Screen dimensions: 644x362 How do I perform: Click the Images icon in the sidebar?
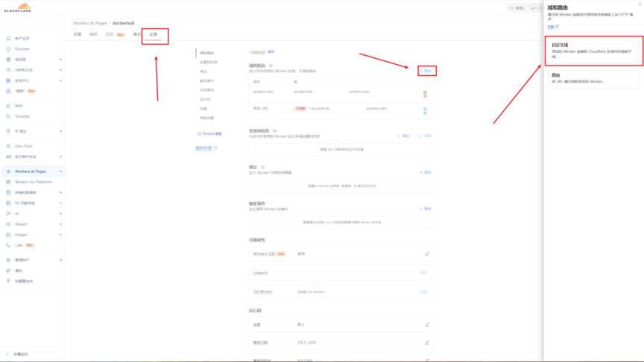tap(8, 235)
